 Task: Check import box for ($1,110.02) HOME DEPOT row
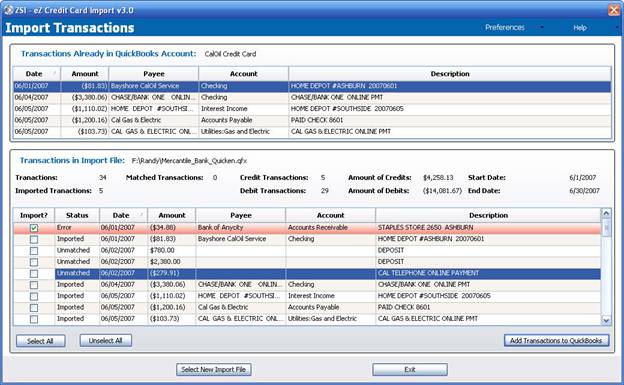[x=34, y=296]
